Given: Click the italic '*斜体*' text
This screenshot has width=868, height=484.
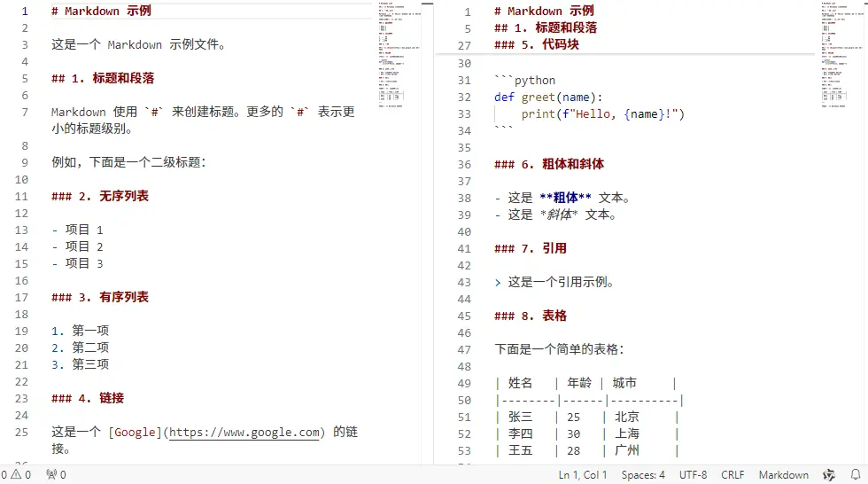Looking at the screenshot, I should [559, 215].
